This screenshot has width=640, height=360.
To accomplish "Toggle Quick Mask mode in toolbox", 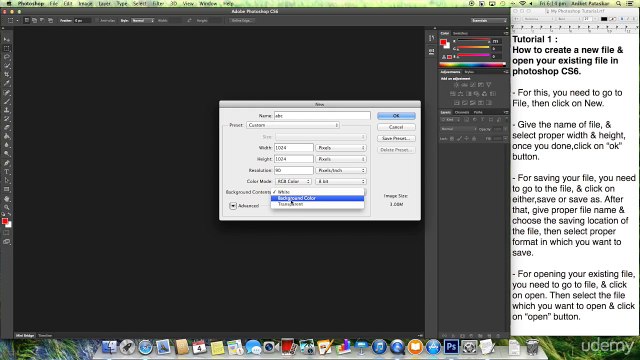I will (7, 233).
